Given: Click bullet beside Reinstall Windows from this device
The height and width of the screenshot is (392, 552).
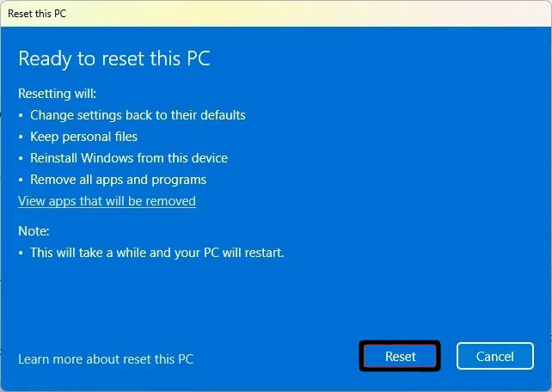Looking at the screenshot, I should pos(21,158).
